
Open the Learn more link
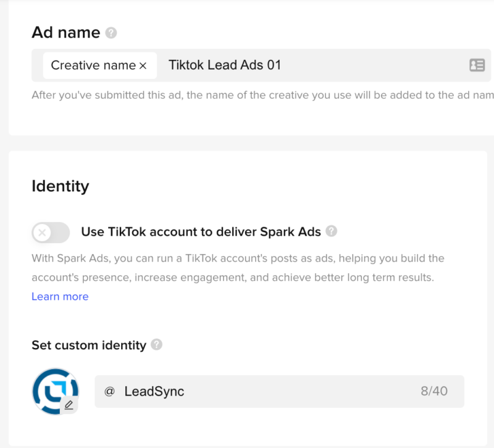tap(59, 296)
